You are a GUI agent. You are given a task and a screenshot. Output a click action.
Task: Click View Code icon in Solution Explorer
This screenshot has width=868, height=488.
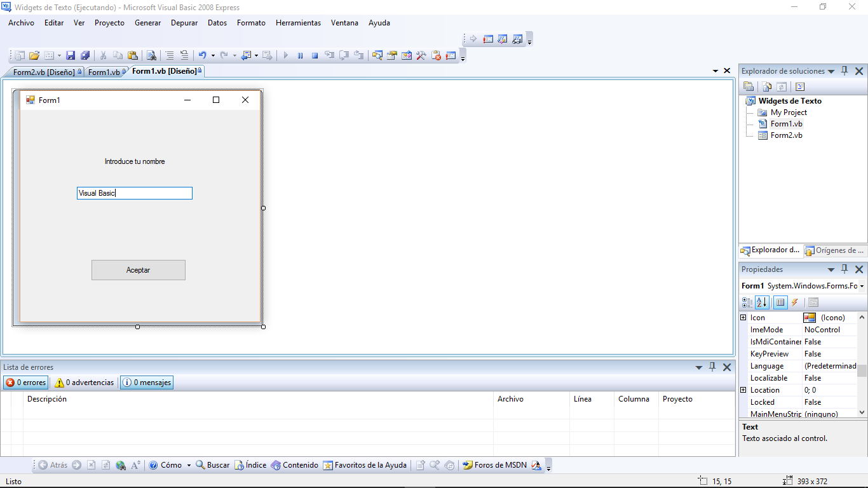800,87
